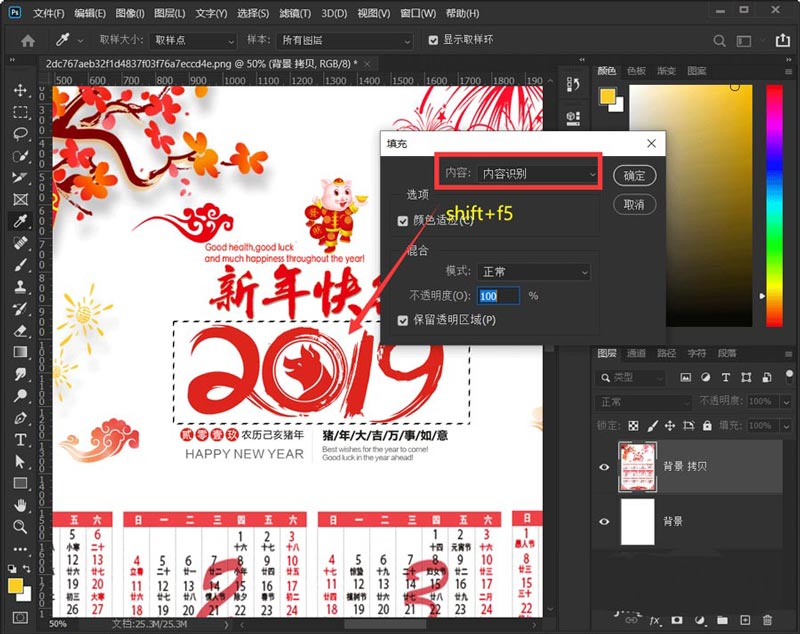Hide the 背景 layer
Image resolution: width=800 pixels, height=634 pixels.
click(605, 521)
